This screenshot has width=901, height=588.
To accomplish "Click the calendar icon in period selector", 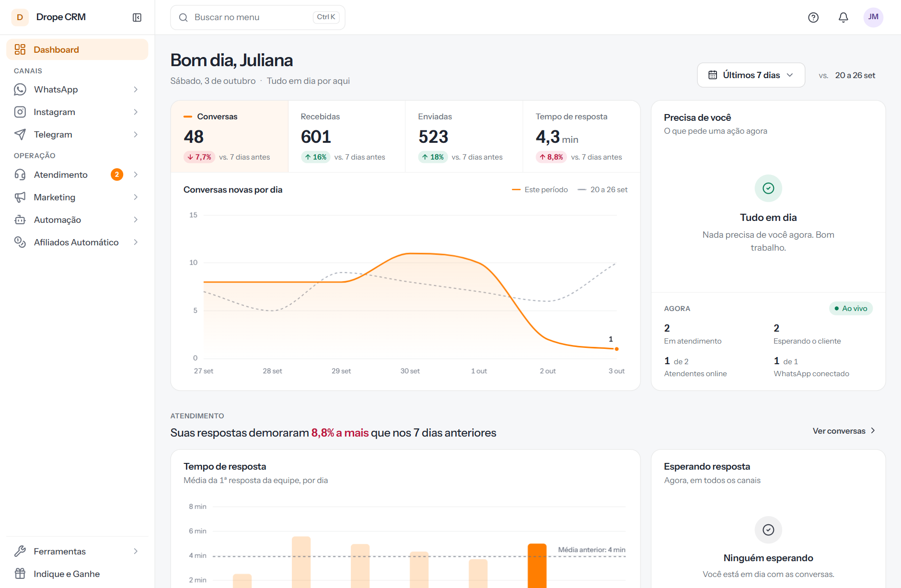I will tap(713, 75).
